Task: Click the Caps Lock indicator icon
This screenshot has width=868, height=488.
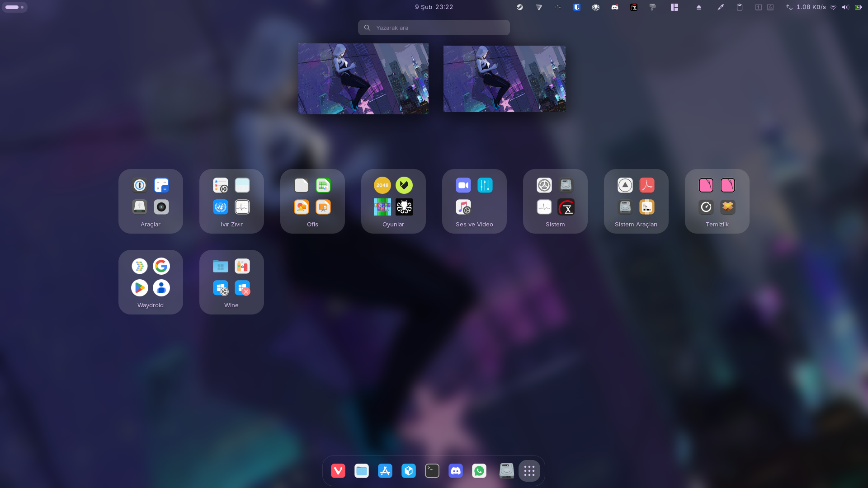Action: pos(770,7)
